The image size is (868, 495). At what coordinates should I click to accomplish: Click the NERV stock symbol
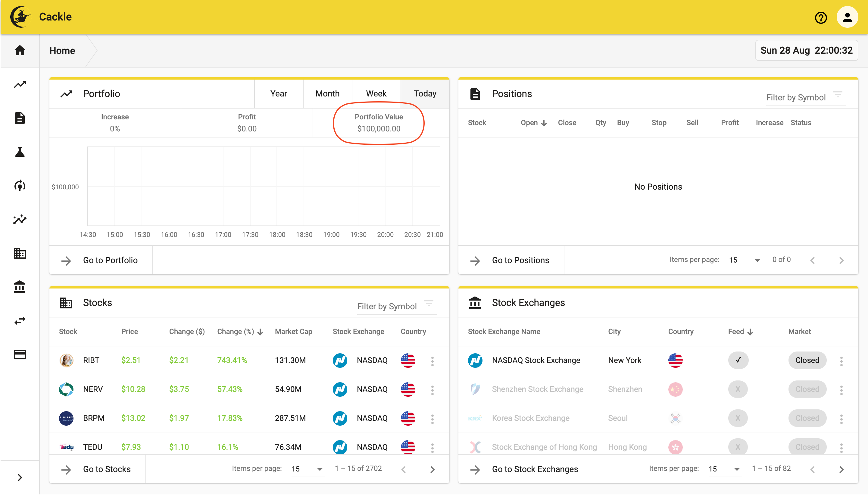click(93, 389)
